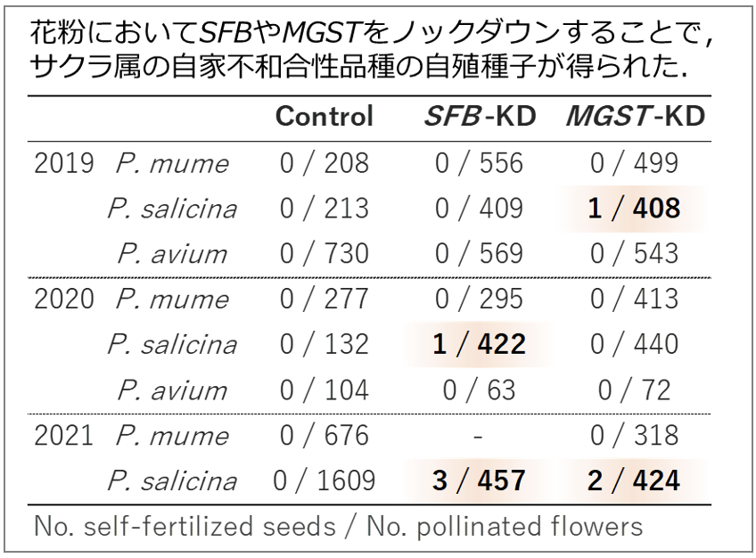
Task: Click the 2021 year label
Action: [x=63, y=435]
